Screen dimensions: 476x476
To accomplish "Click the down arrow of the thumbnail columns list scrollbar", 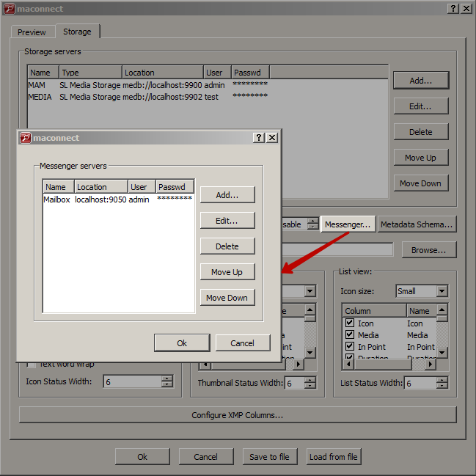I will 310,353.
